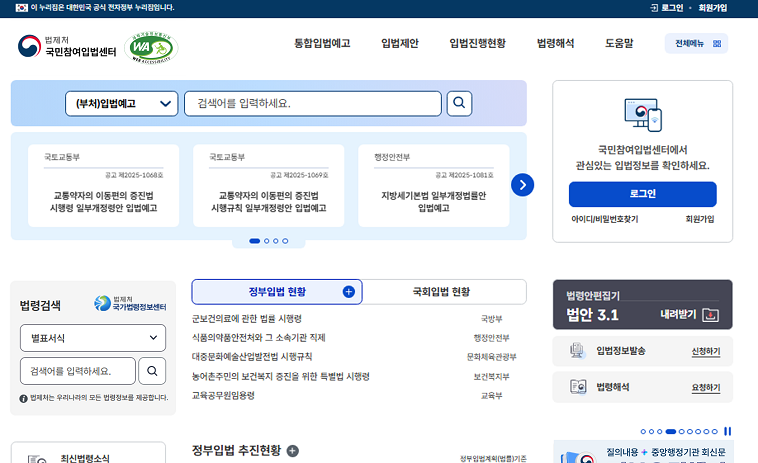Open the 군보건의료에 관한 법률 시행령 entry
Screen dimensions: 758x463
click(246, 318)
